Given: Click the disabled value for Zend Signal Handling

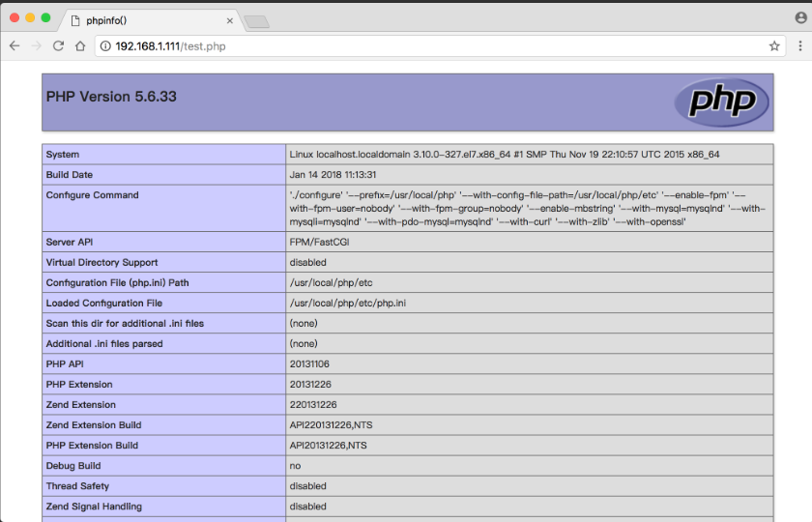Looking at the screenshot, I should coord(308,506).
